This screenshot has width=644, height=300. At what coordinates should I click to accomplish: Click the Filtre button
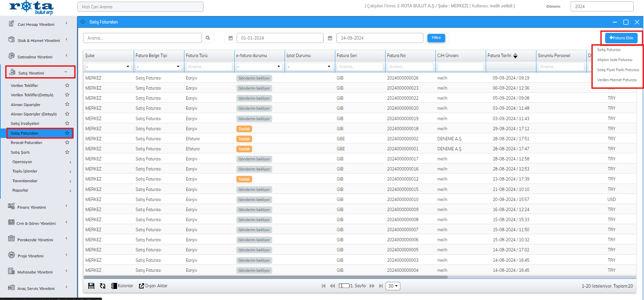point(436,38)
